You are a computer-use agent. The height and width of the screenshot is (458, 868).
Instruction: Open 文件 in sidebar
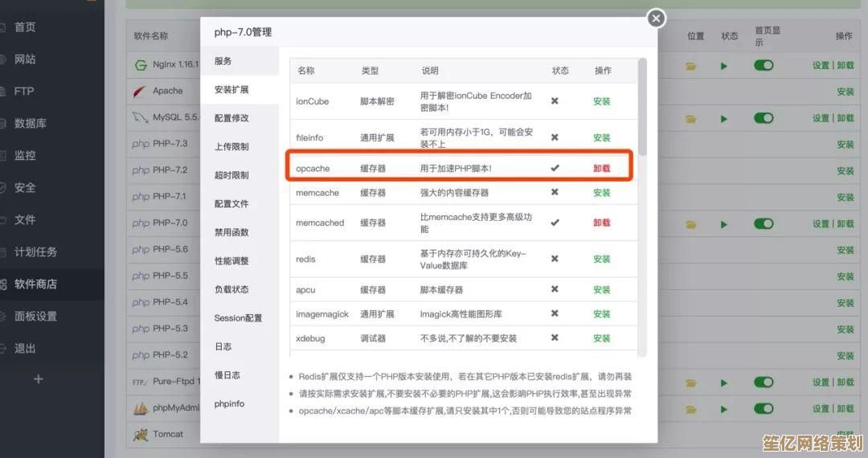tap(25, 219)
